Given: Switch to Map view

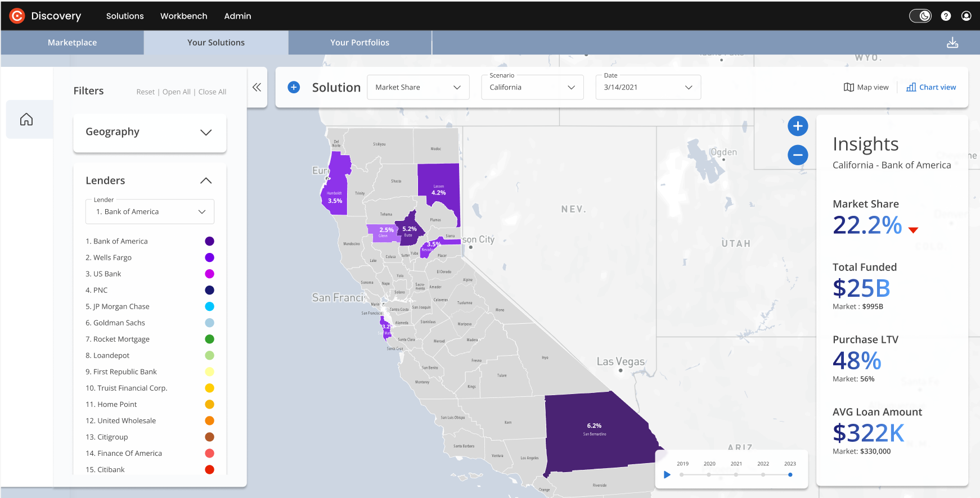Looking at the screenshot, I should pos(866,87).
